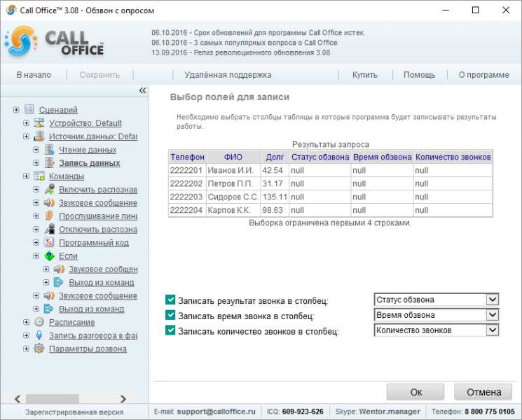522x420 pixels.
Task: Open Удалённая поддержка
Action: (228, 75)
